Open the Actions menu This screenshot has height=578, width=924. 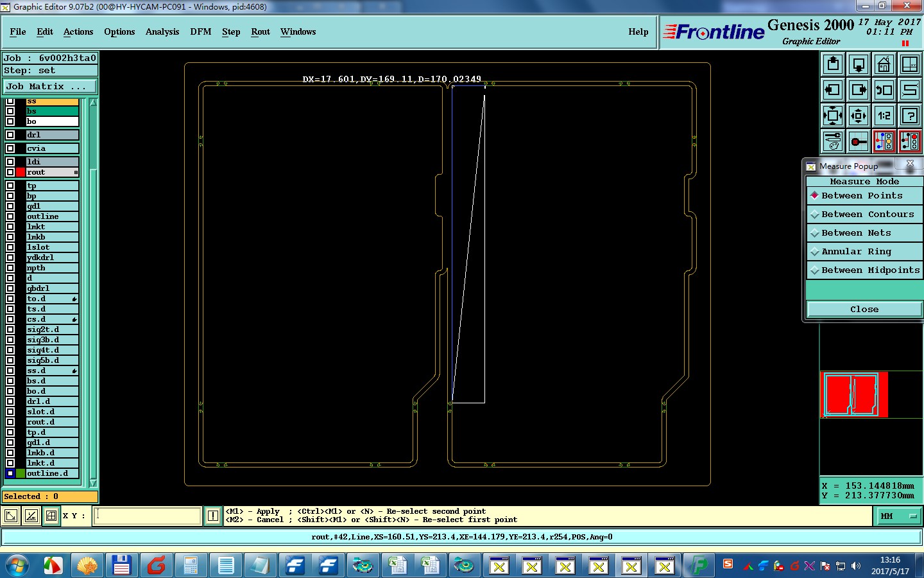point(78,31)
